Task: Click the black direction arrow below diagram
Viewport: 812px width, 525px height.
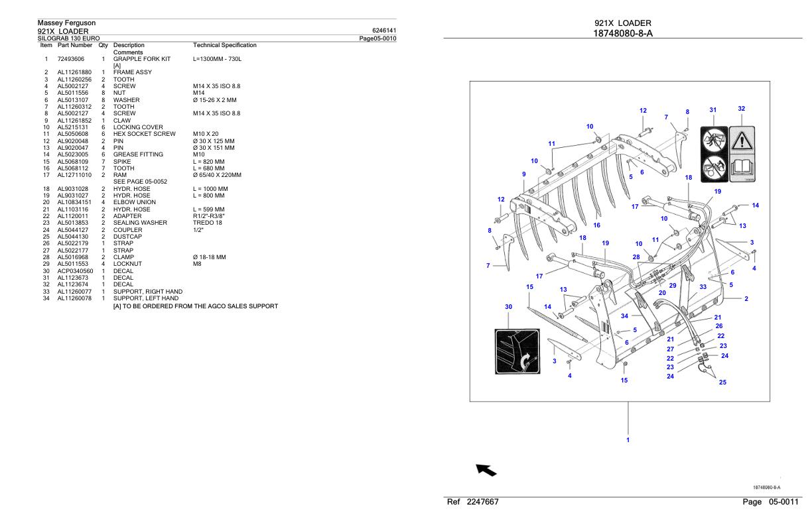Action: [486, 470]
